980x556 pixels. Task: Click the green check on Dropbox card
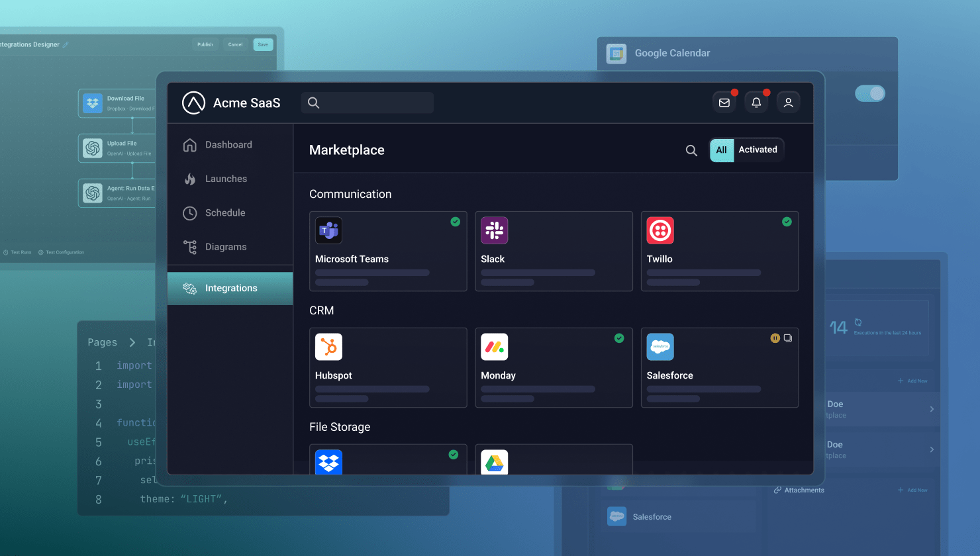point(454,455)
